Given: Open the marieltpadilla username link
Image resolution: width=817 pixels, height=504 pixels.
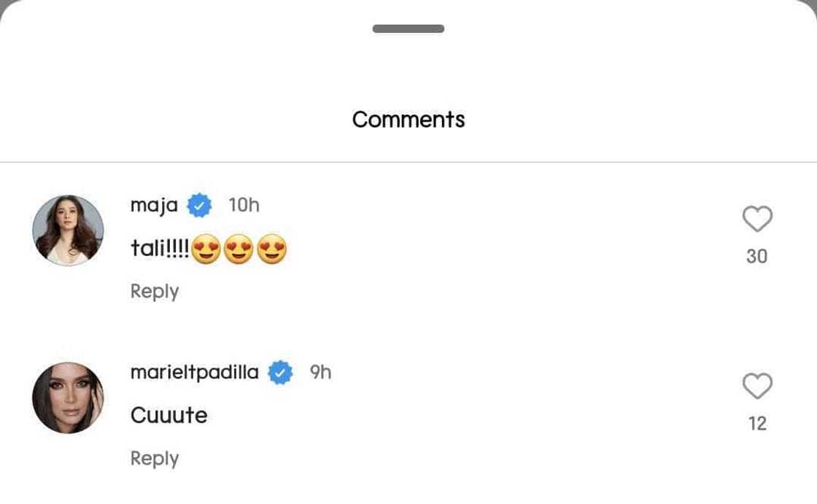Looking at the screenshot, I should (x=194, y=373).
